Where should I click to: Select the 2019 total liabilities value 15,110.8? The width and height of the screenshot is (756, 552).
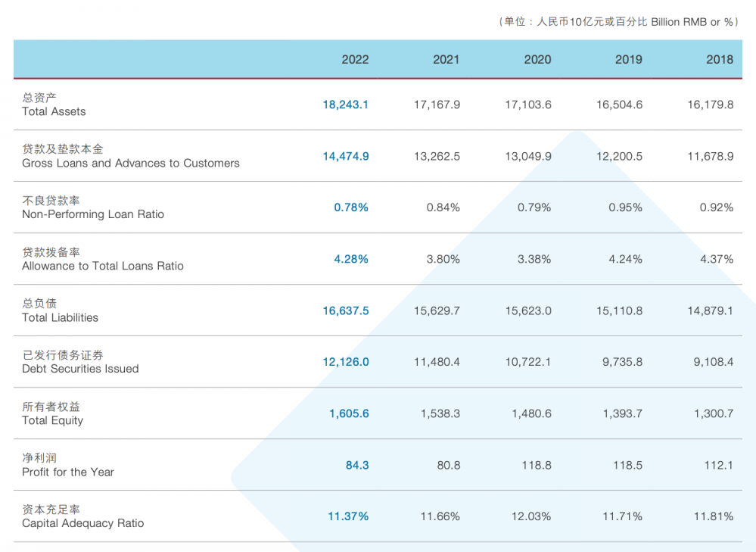tap(619, 310)
